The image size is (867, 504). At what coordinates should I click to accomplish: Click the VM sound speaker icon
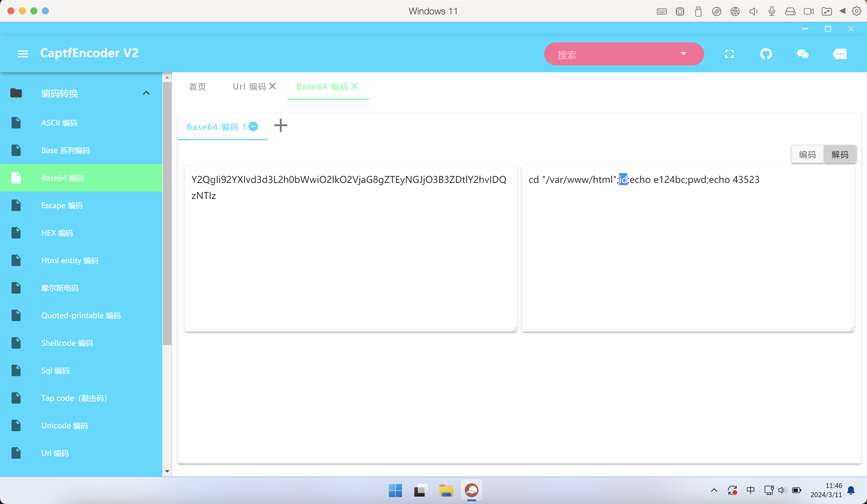coord(753,11)
